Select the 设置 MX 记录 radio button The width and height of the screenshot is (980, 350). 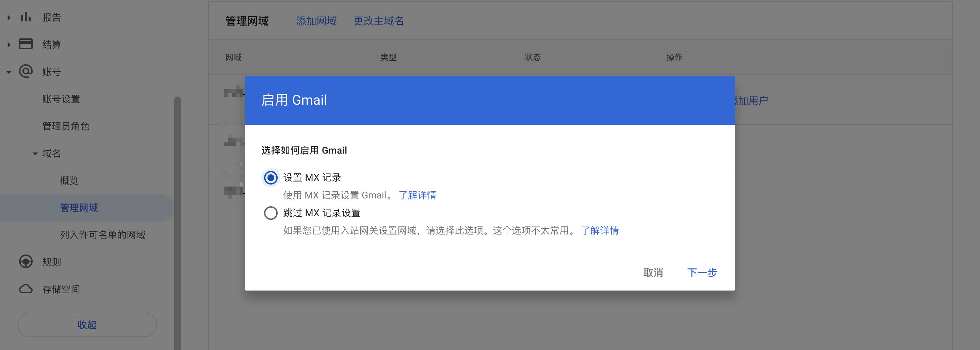[271, 177]
